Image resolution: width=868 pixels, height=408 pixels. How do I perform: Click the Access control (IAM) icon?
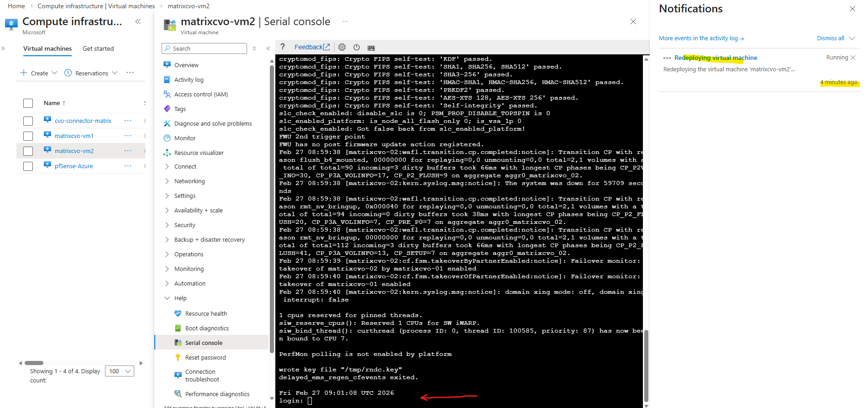[167, 94]
